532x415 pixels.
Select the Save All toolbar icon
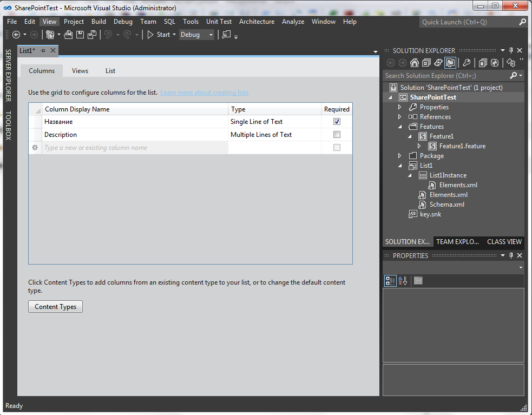click(x=93, y=34)
